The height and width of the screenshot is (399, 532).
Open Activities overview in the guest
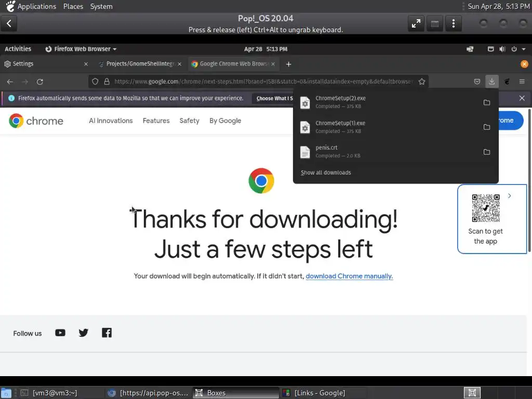coord(18,49)
